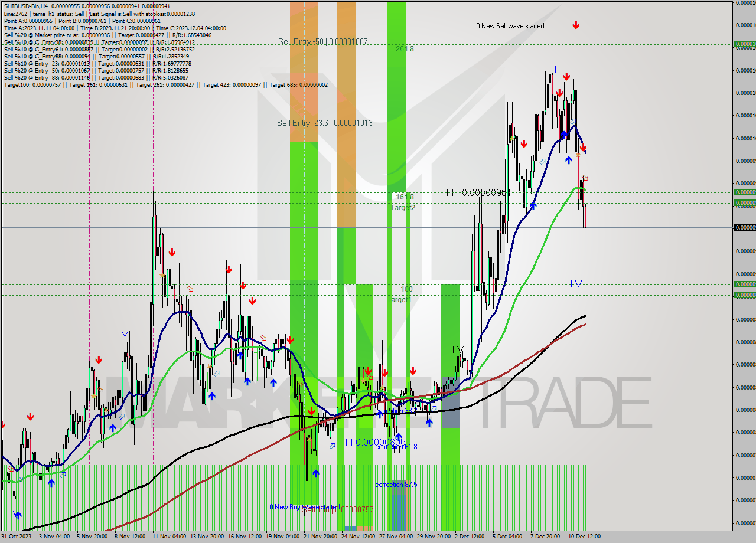Viewport: 756px width, 543px height.
Task: Click the '13 Nov 20:00' time axis label
Action: [206, 537]
